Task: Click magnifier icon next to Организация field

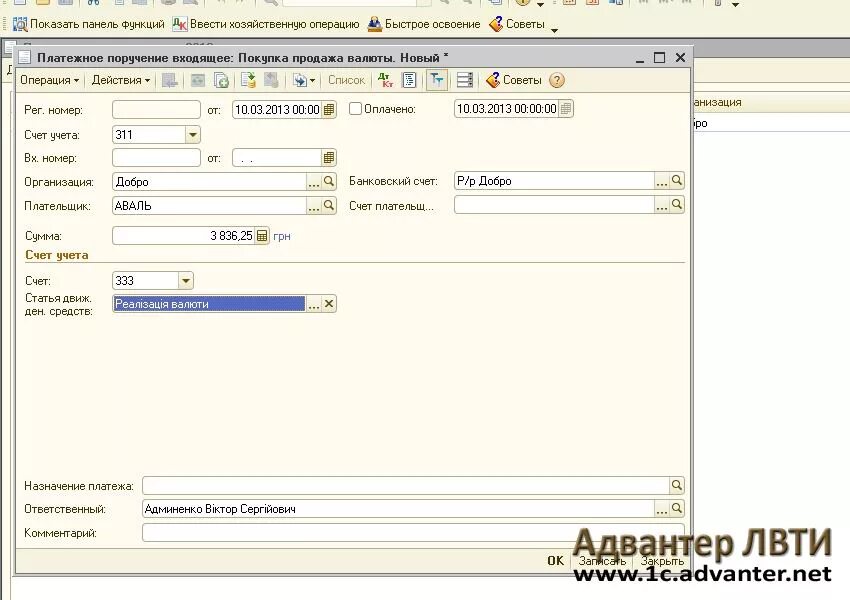Action: [329, 182]
